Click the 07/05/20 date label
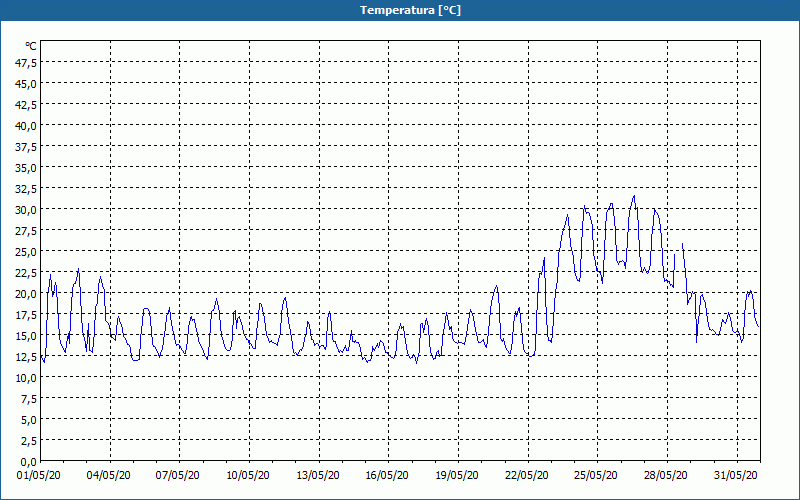Viewport: 800px width, 500px height. [x=178, y=476]
